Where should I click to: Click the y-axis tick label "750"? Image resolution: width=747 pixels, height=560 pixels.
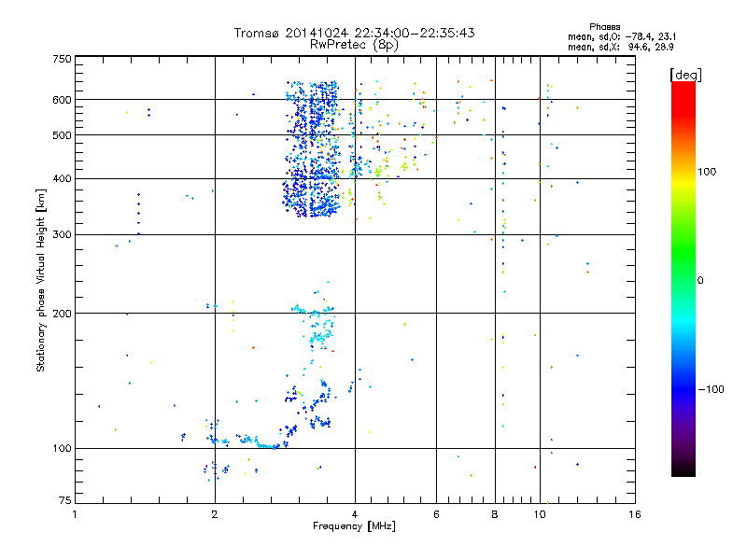[62, 59]
